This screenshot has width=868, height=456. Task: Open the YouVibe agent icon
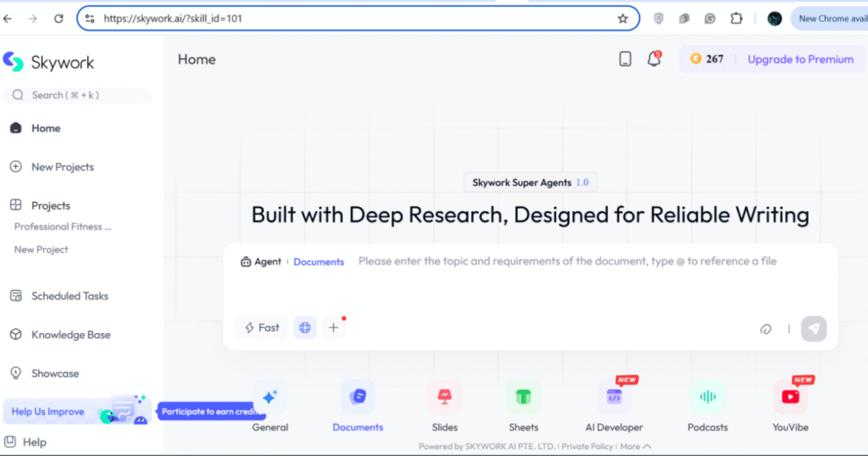coord(790,397)
